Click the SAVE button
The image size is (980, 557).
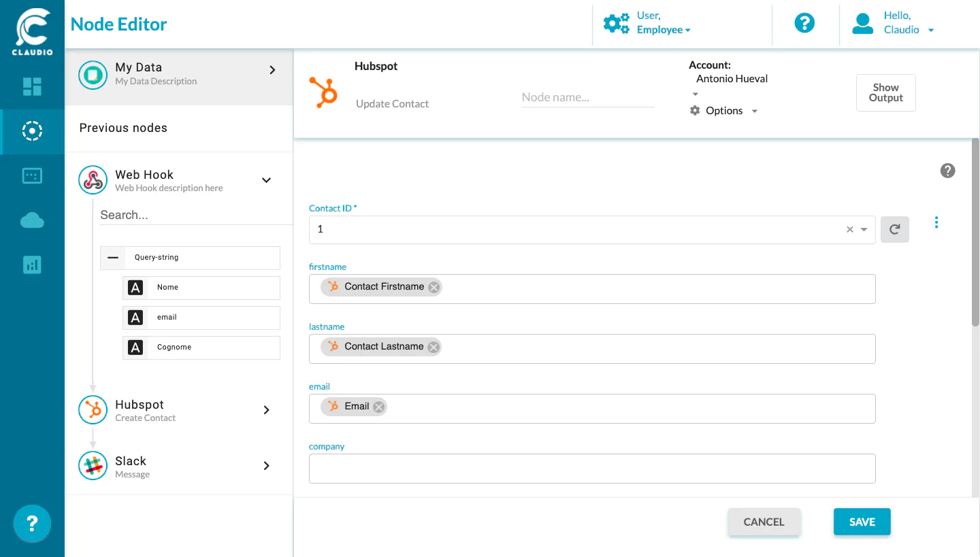pyautogui.click(x=862, y=522)
